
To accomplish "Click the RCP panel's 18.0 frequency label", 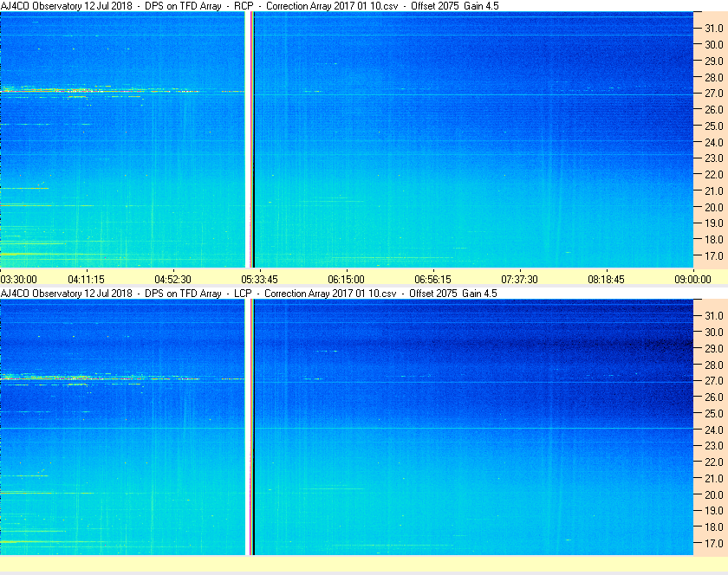I will point(714,240).
